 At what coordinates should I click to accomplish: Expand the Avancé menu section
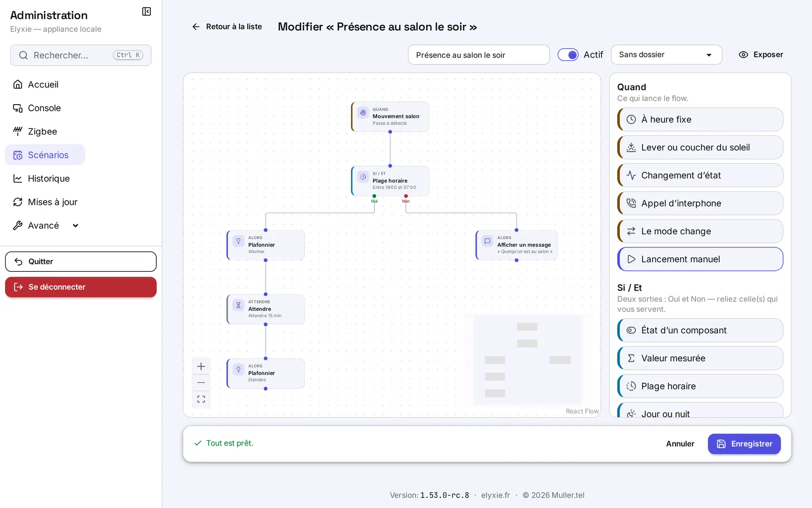pyautogui.click(x=46, y=226)
